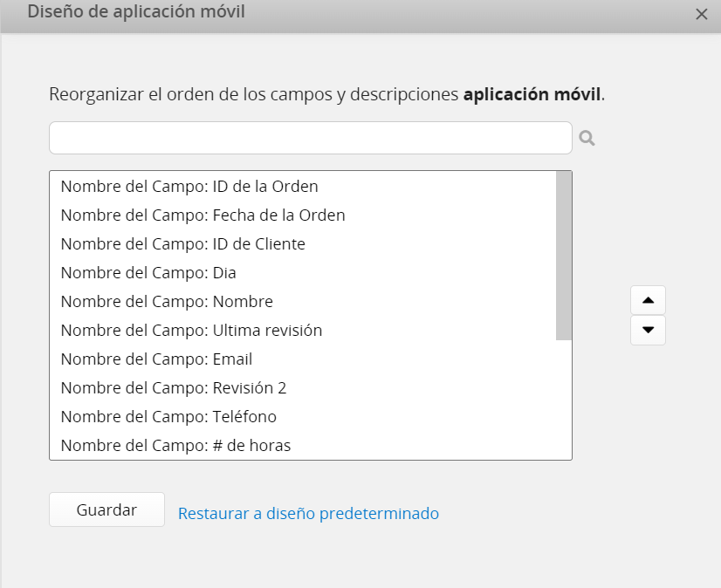Image resolution: width=721 pixels, height=588 pixels.
Task: Click the field list scrollbar thumb
Action: (563, 255)
